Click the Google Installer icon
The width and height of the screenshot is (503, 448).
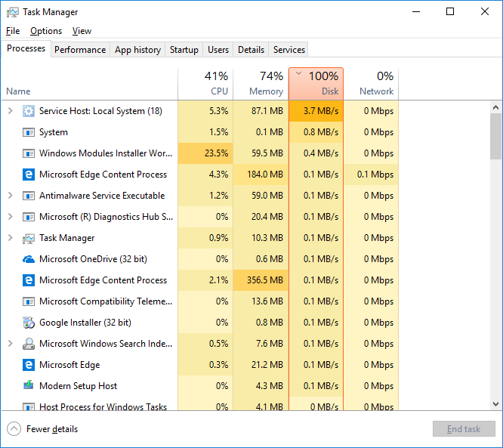coord(29,323)
